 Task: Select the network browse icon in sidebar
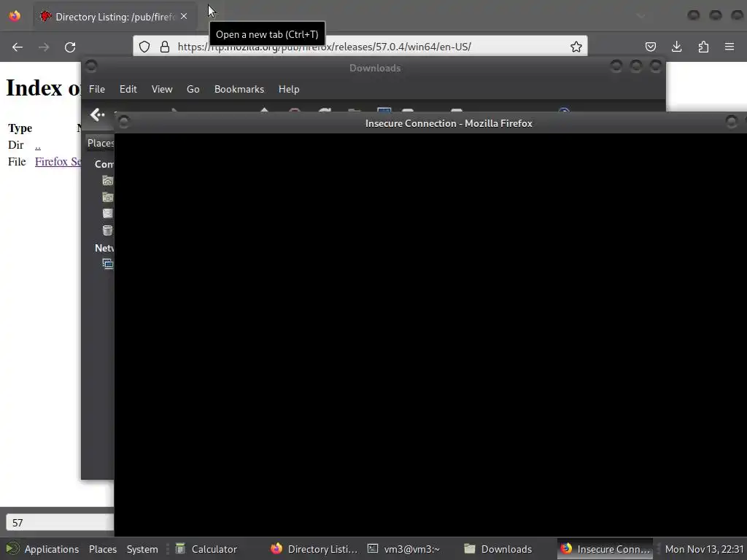(108, 263)
